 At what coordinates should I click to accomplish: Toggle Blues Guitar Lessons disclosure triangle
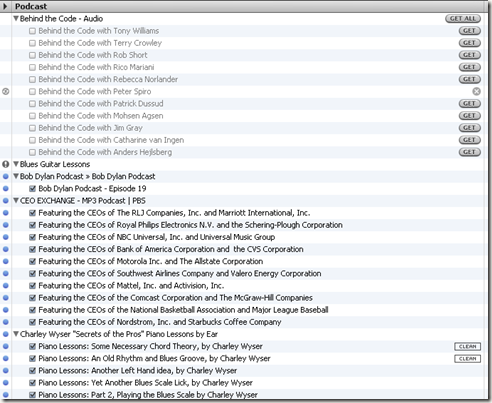tap(16, 164)
